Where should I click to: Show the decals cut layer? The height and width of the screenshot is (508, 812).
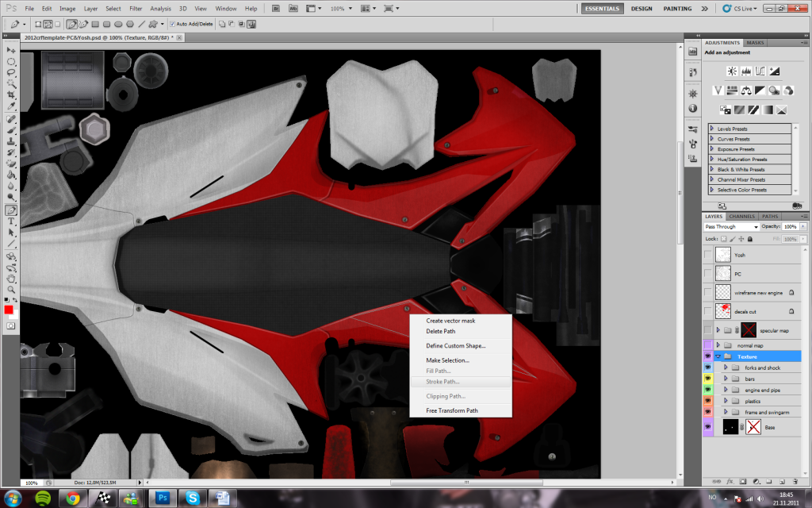(x=708, y=311)
